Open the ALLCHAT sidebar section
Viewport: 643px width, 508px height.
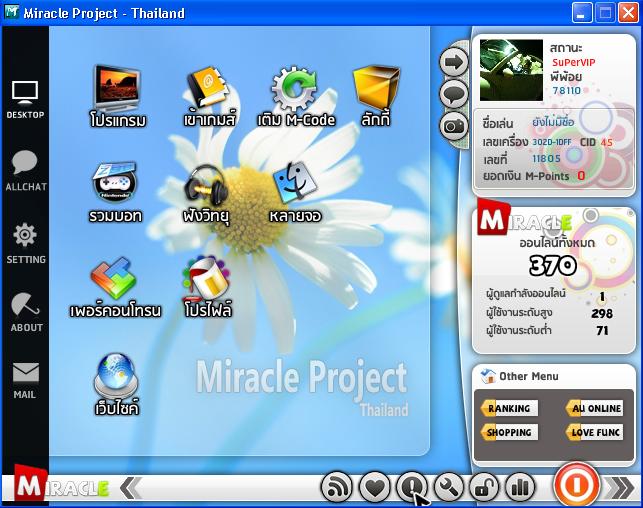[x=25, y=171]
